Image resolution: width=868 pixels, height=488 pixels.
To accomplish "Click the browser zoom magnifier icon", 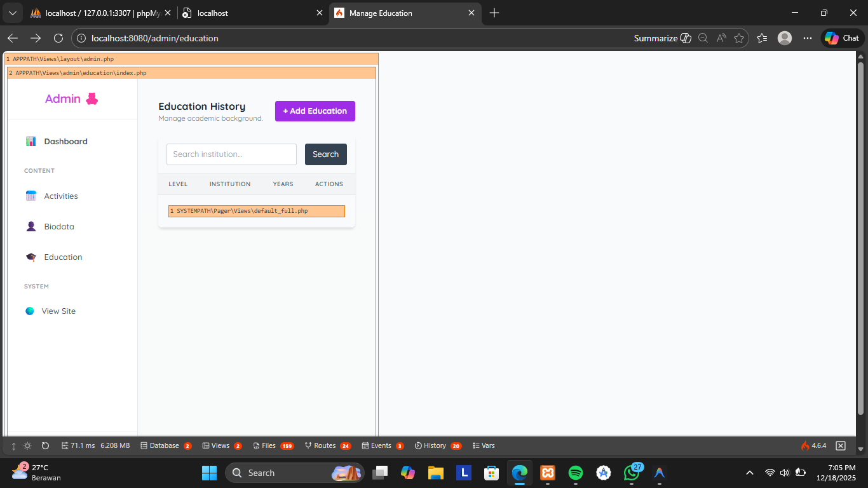I will [x=703, y=38].
